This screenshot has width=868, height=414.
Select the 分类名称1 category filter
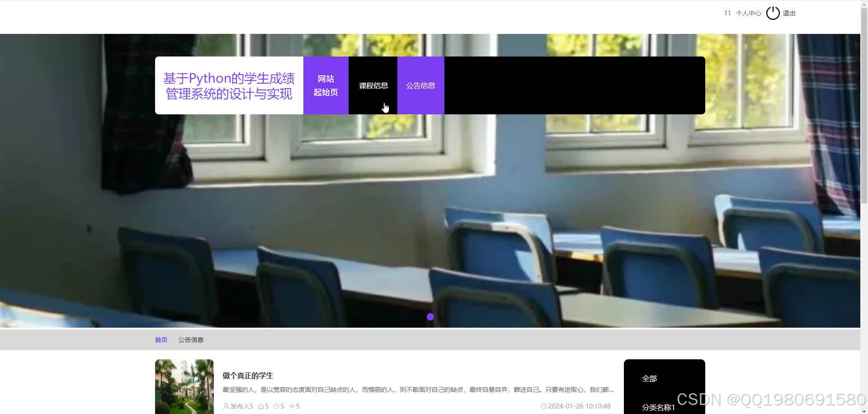pyautogui.click(x=658, y=407)
